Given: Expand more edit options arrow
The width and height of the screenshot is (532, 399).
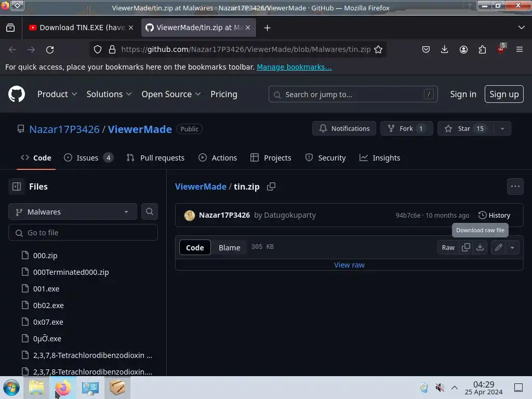Looking at the screenshot, I should [x=512, y=247].
